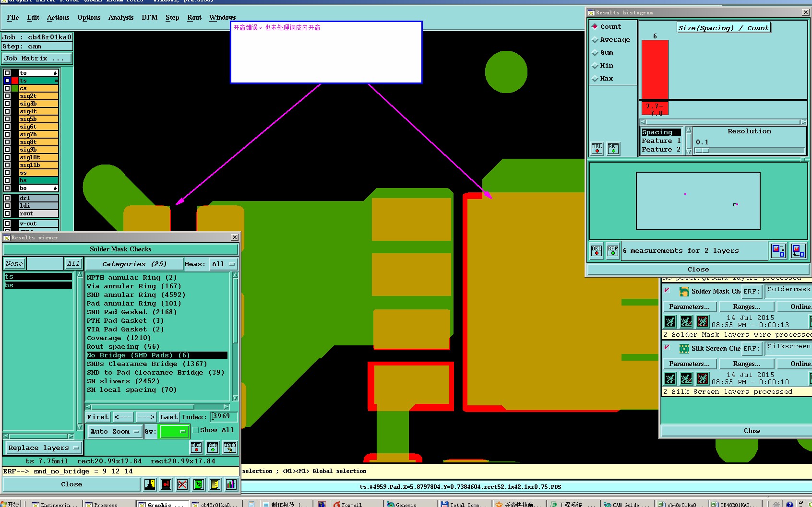Click red-outlined run icon under Solder Mask
The image size is (812, 507).
coord(703,321)
